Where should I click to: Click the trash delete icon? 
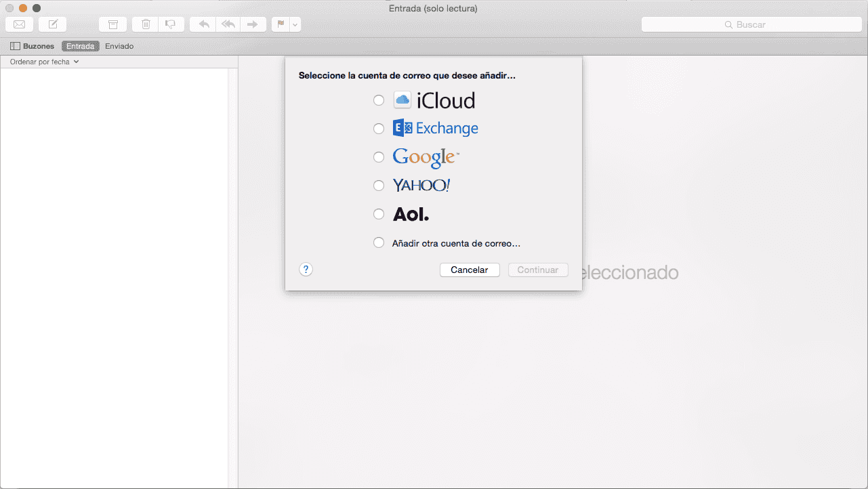[146, 24]
